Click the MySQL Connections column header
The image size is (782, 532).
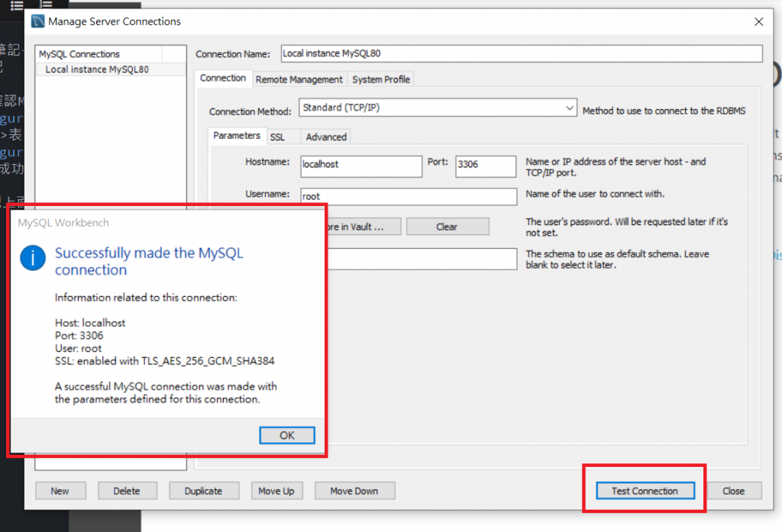tap(99, 54)
